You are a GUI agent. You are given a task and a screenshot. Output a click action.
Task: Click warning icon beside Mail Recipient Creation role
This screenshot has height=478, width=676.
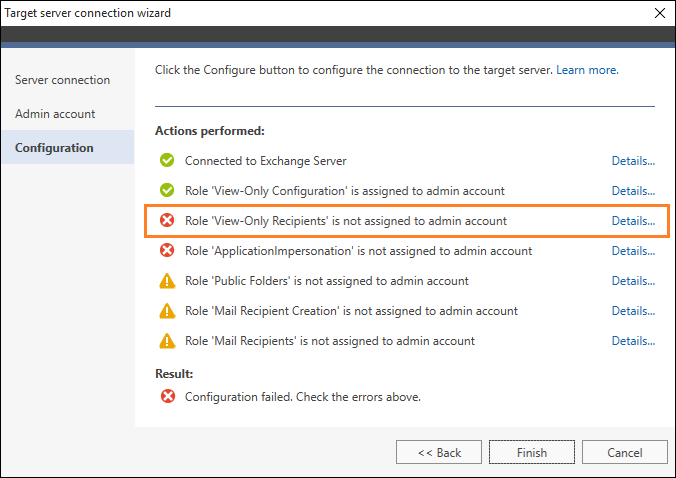167,311
